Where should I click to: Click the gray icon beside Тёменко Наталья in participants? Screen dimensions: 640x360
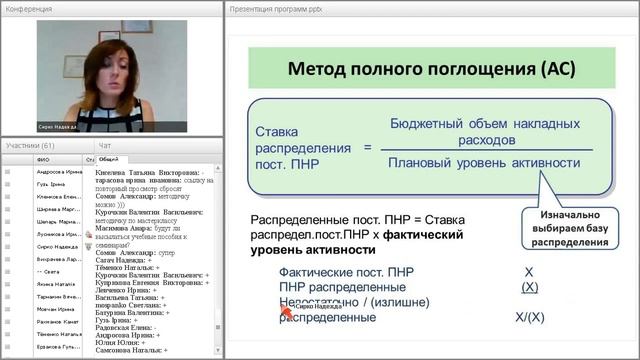coord(7,334)
